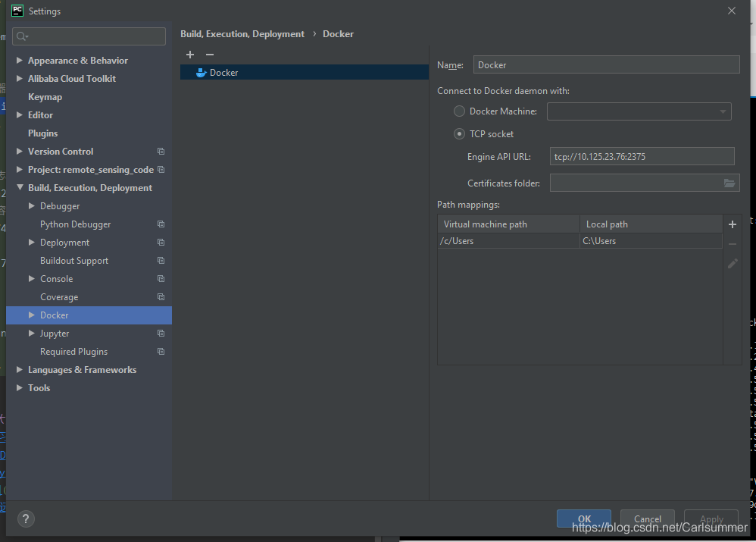Viewport: 756px width, 542px height.
Task: Open Python Debugger settings
Action: 75,224
